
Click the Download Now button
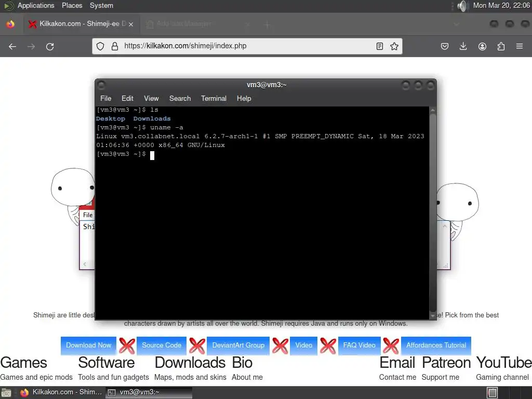[x=88, y=345]
